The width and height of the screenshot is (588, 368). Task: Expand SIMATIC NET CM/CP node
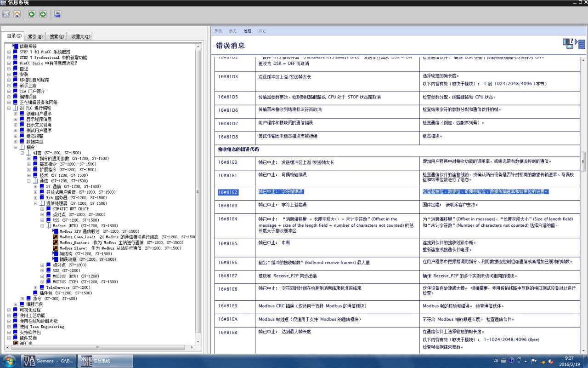[42, 209]
